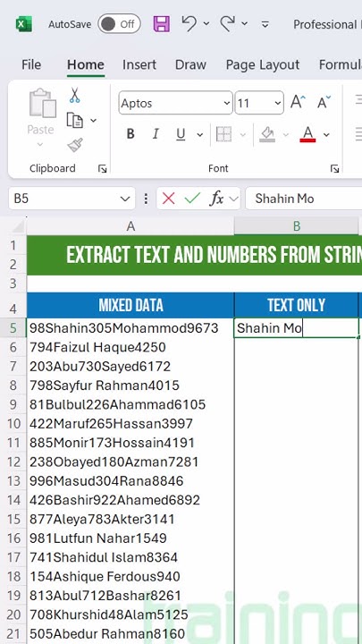Select the row 5 header
Viewport: 362px width, 644px height.
(x=13, y=327)
